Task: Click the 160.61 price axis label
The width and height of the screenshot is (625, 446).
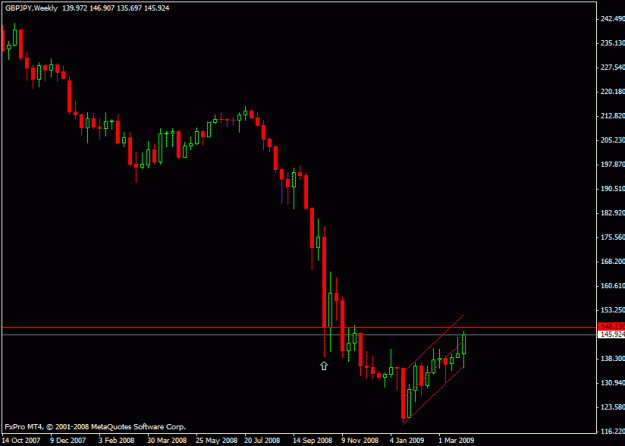Action: (613, 285)
